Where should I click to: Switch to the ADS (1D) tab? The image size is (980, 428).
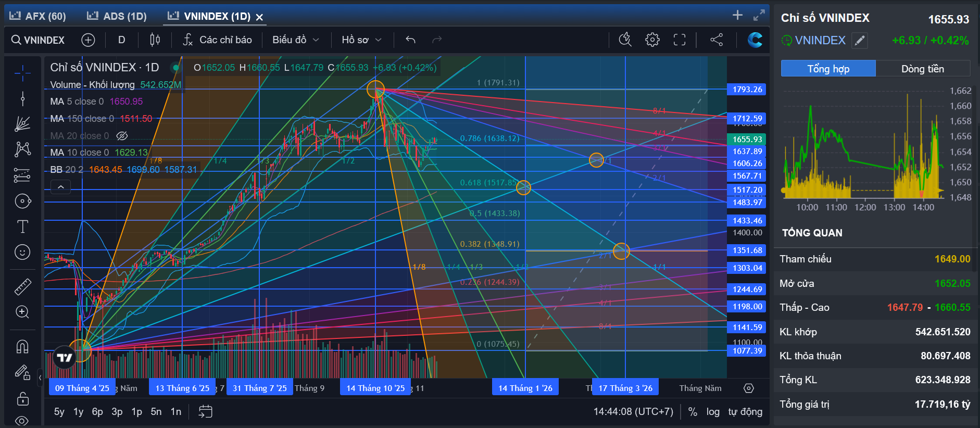[117, 16]
